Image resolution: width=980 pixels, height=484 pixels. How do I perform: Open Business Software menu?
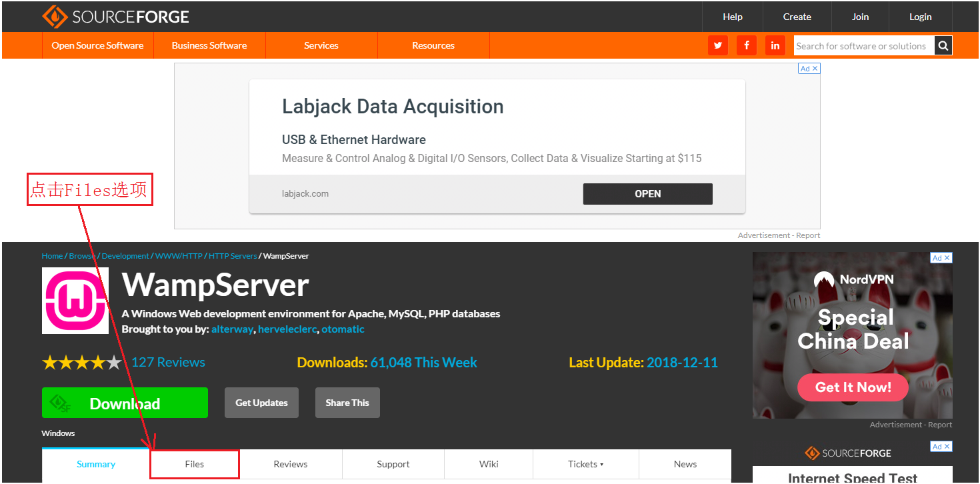(209, 45)
